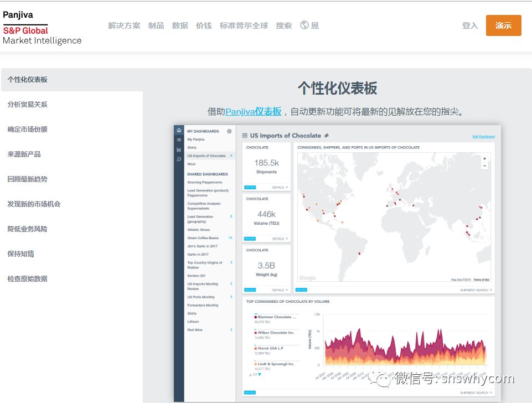Toggle hamburger menu beside US Imports title
The image size is (532, 403).
245,136
